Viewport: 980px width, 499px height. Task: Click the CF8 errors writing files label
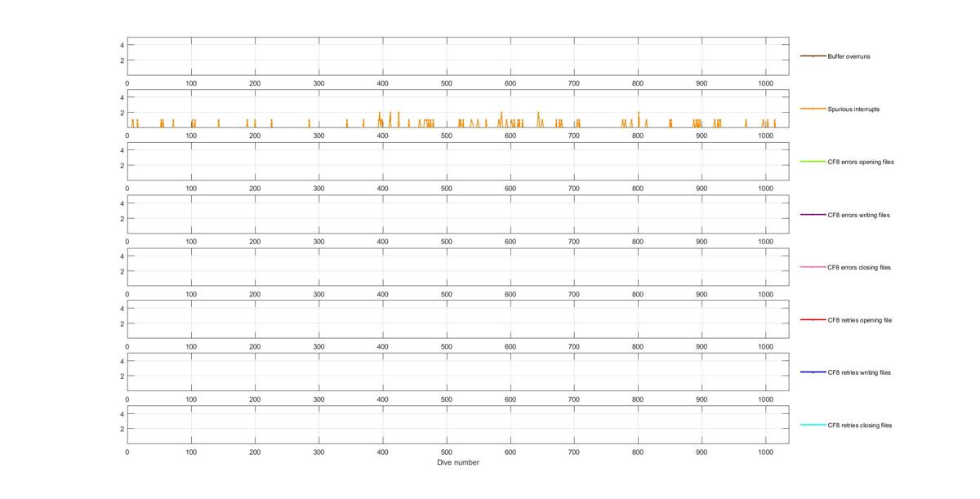click(x=858, y=215)
